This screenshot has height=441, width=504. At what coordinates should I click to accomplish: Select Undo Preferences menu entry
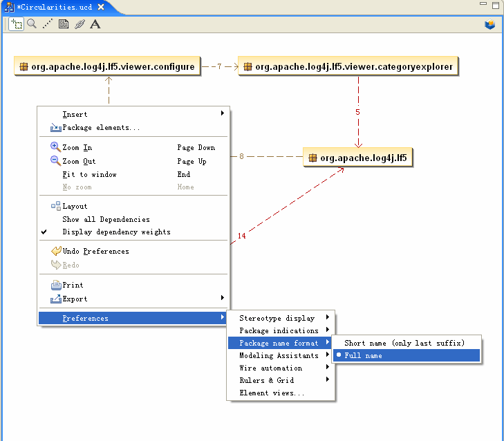pyautogui.click(x=133, y=251)
